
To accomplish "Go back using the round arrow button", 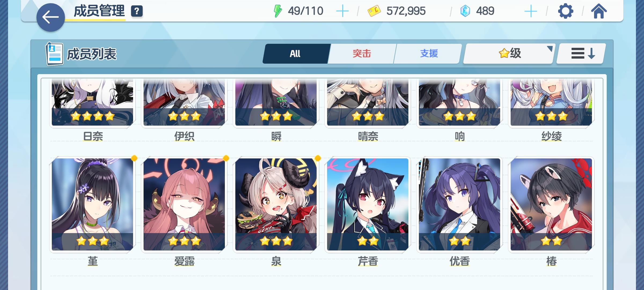I will tap(50, 17).
